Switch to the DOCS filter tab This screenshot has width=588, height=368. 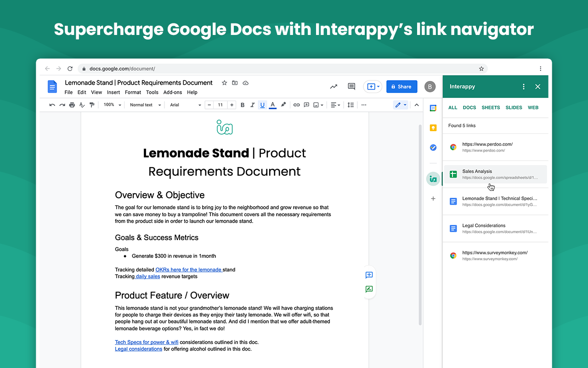click(469, 108)
